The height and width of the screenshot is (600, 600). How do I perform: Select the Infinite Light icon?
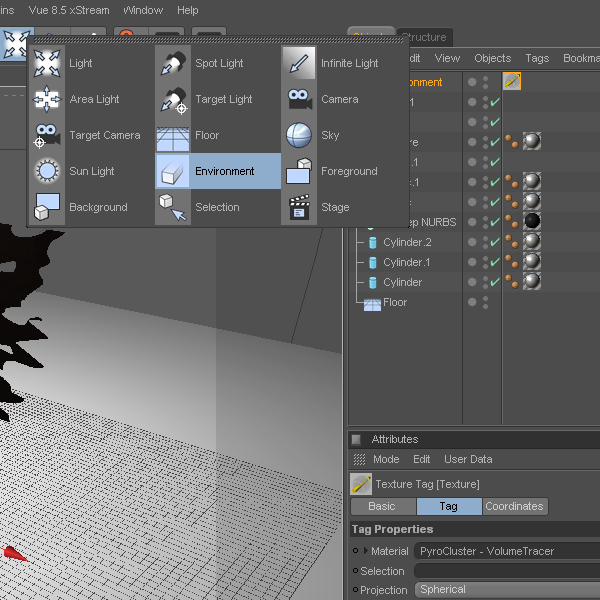(299, 63)
